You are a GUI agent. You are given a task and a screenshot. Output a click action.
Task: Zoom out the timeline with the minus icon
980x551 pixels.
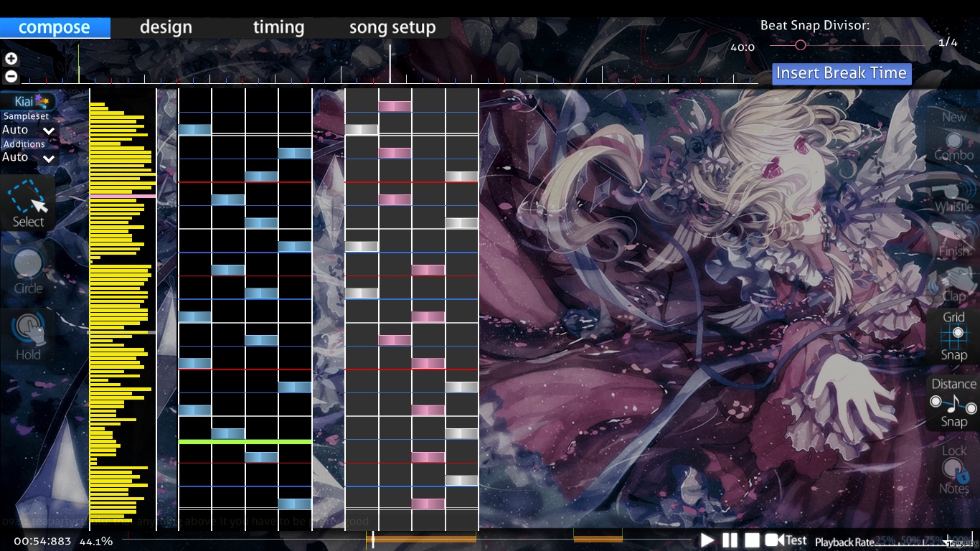(11, 76)
